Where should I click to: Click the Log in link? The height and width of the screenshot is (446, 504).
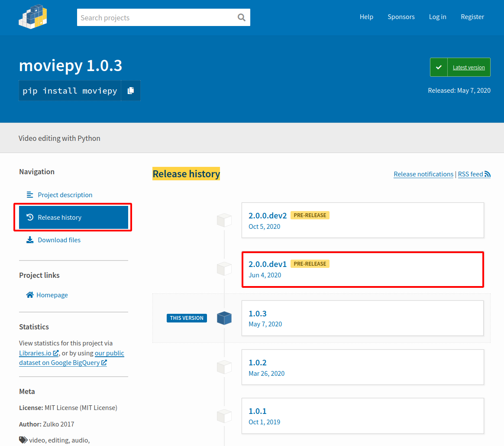[437, 17]
